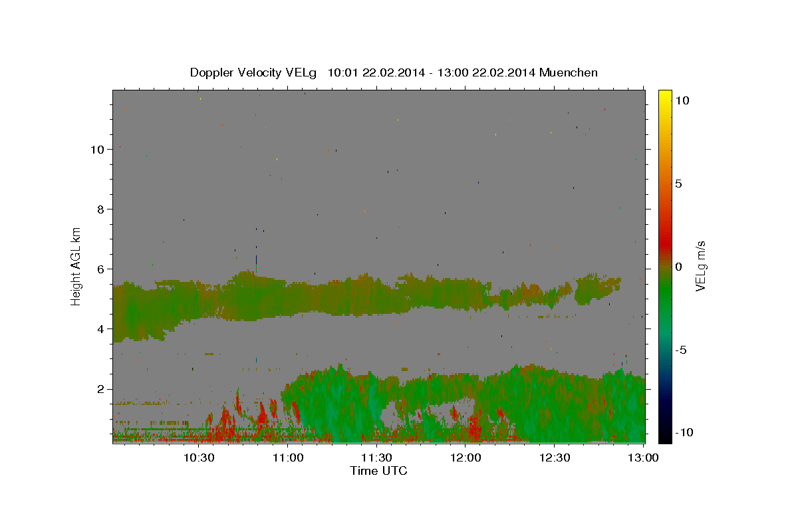Click the height tick label 8
The width and height of the screenshot is (798, 532).
(101, 209)
